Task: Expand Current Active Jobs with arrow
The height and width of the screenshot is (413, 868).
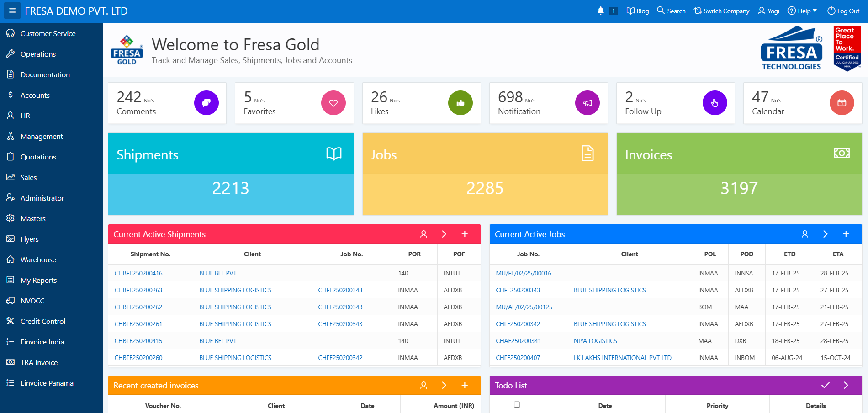Action: [x=826, y=234]
